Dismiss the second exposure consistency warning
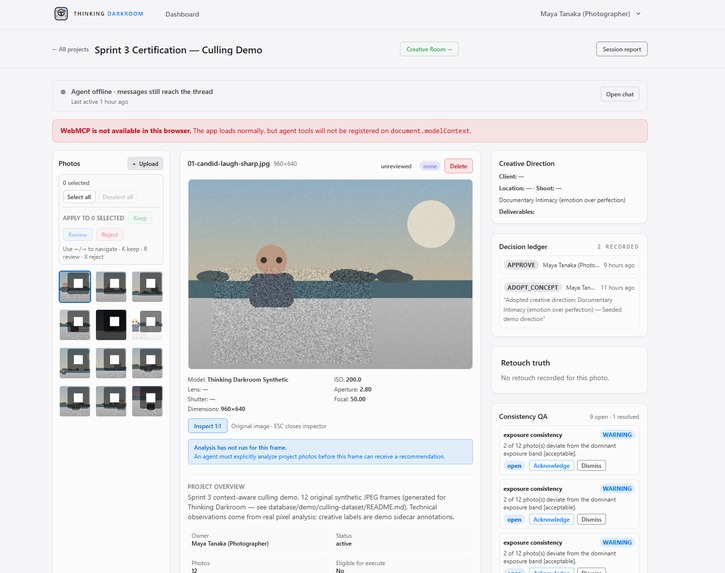The image size is (725, 573). pyautogui.click(x=591, y=519)
